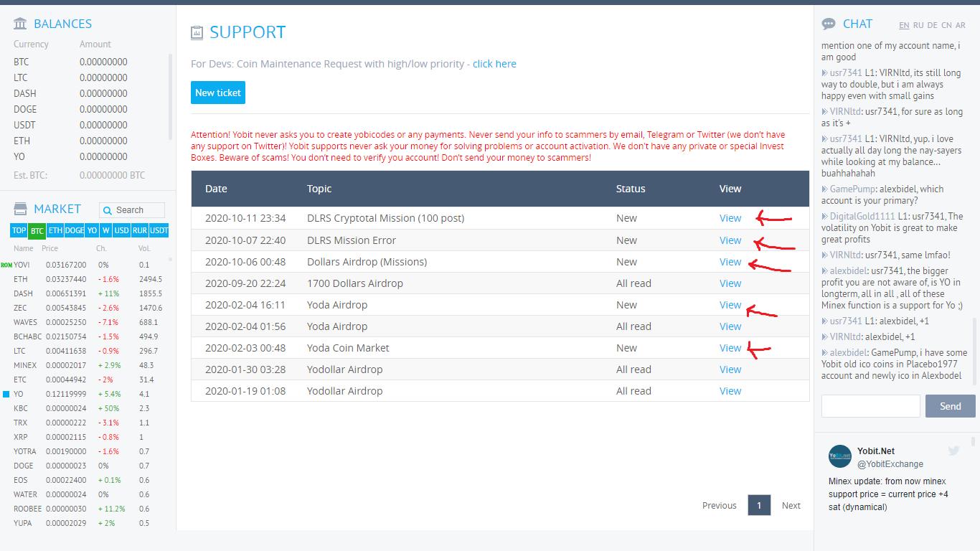View the 1700 Dollars Airdrop ticket

click(x=730, y=283)
